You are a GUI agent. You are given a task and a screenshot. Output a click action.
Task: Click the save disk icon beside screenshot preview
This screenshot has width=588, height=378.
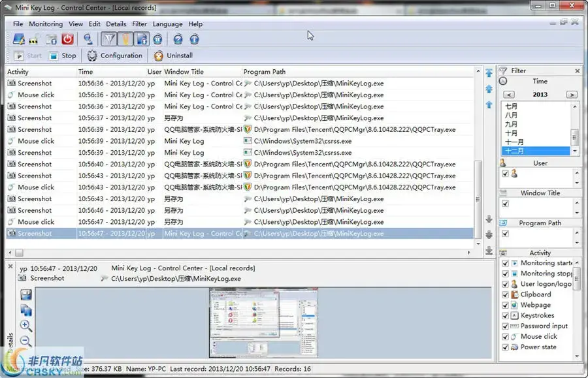(x=26, y=295)
